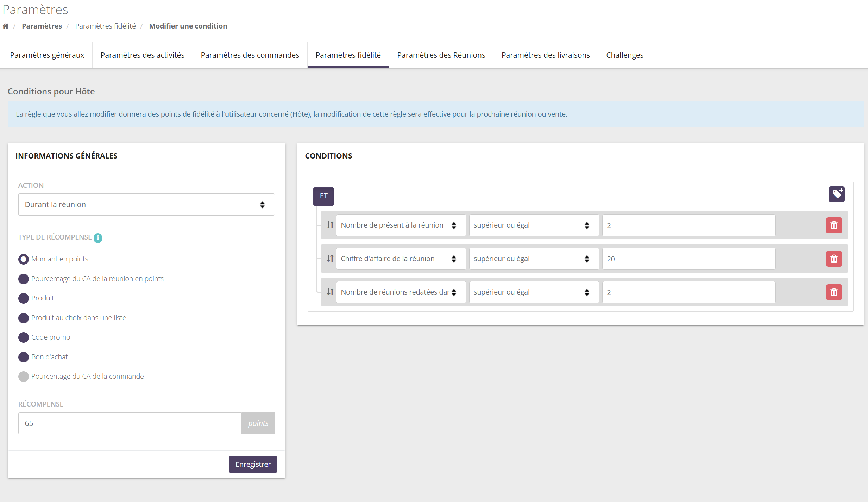Open the 'Paramètres des Réunions' tab
This screenshot has width=868, height=502.
pos(441,55)
